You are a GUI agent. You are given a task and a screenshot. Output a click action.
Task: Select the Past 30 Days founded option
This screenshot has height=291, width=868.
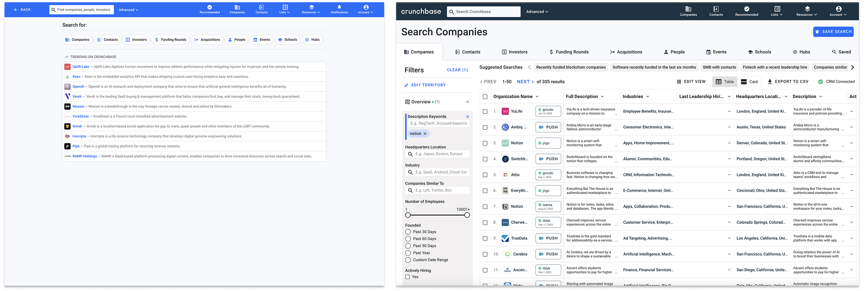408,232
